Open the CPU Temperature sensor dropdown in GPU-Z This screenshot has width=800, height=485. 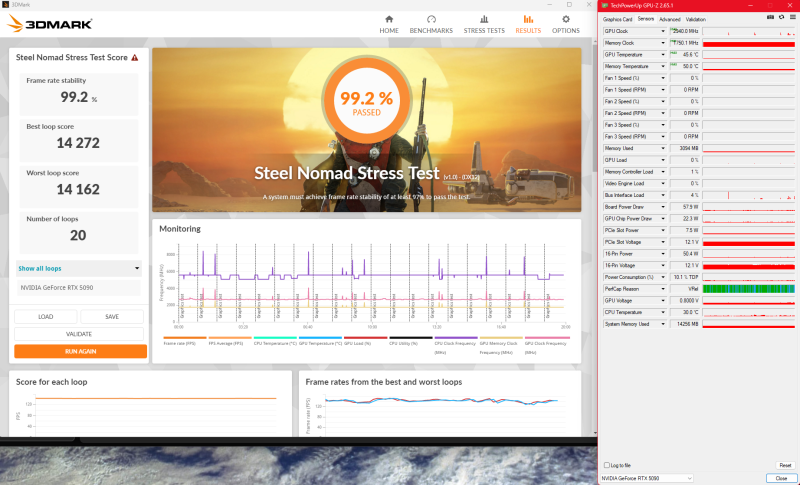663,312
